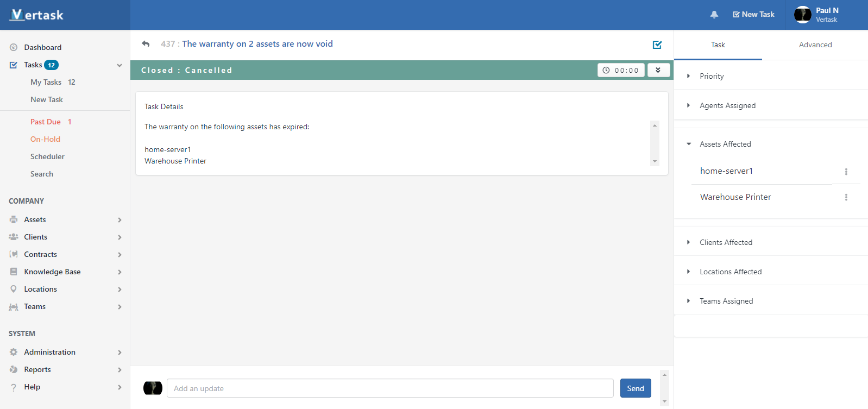
Task: Expand the Clients menu chevron
Action: click(x=119, y=237)
